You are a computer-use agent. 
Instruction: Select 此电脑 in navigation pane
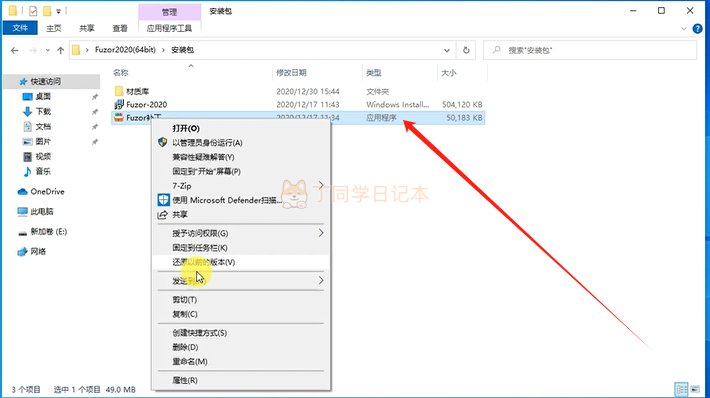42,211
